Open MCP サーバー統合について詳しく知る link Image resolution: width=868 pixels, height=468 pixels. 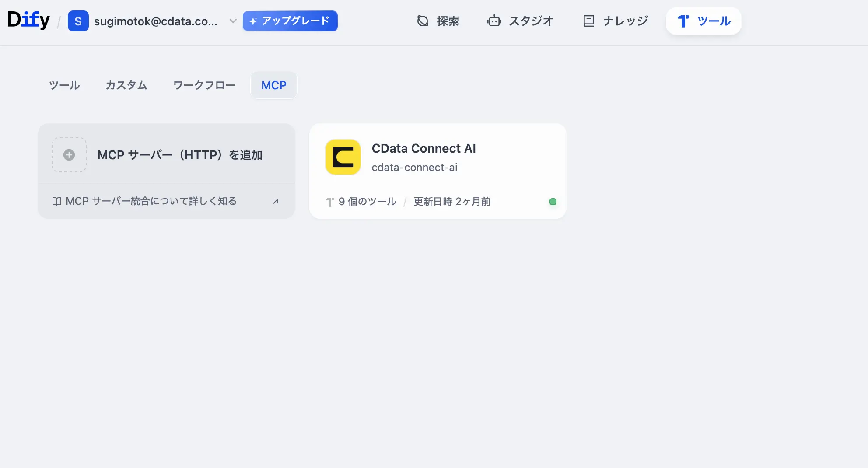click(151, 201)
